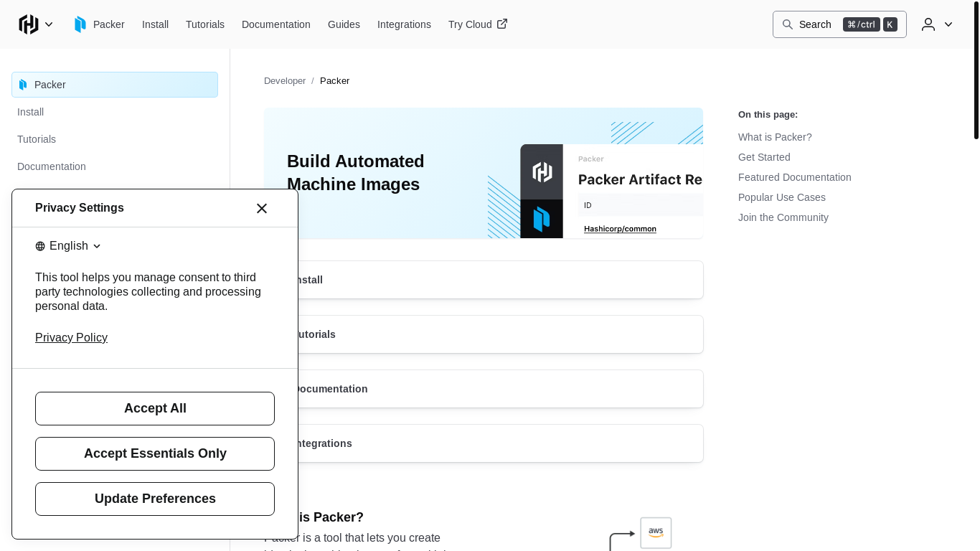The height and width of the screenshot is (551, 980).
Task: Click the Accept All button
Action: (x=155, y=408)
